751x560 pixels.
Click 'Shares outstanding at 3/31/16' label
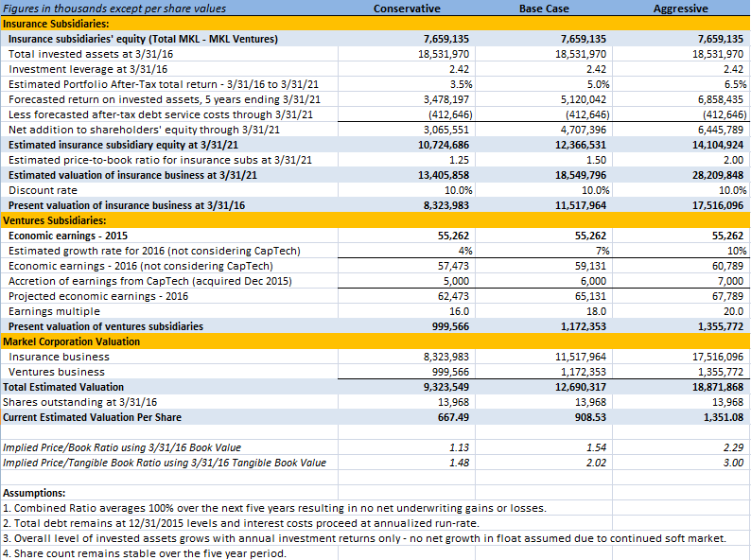pos(80,402)
